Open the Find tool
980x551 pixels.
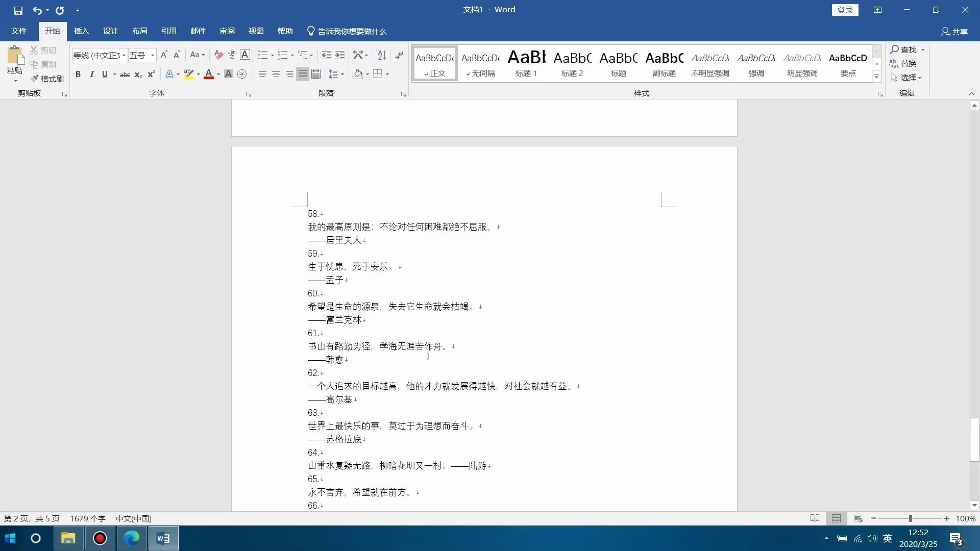click(x=906, y=49)
